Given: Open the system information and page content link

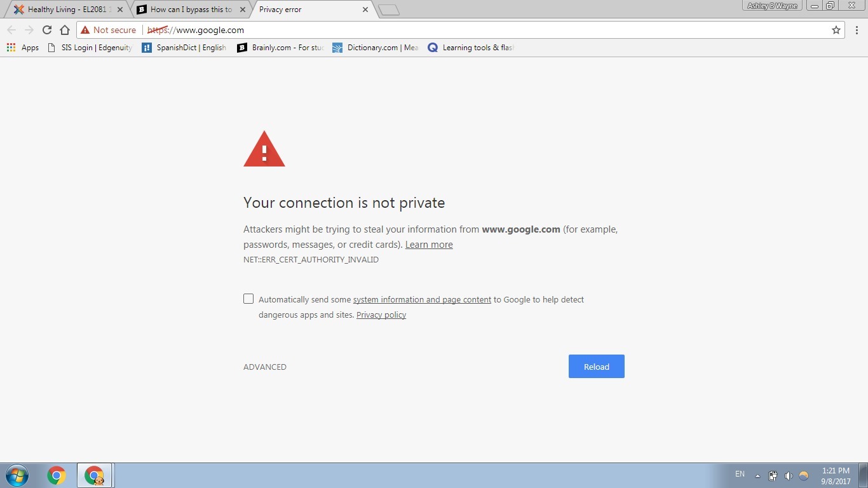Looking at the screenshot, I should pyautogui.click(x=422, y=299).
